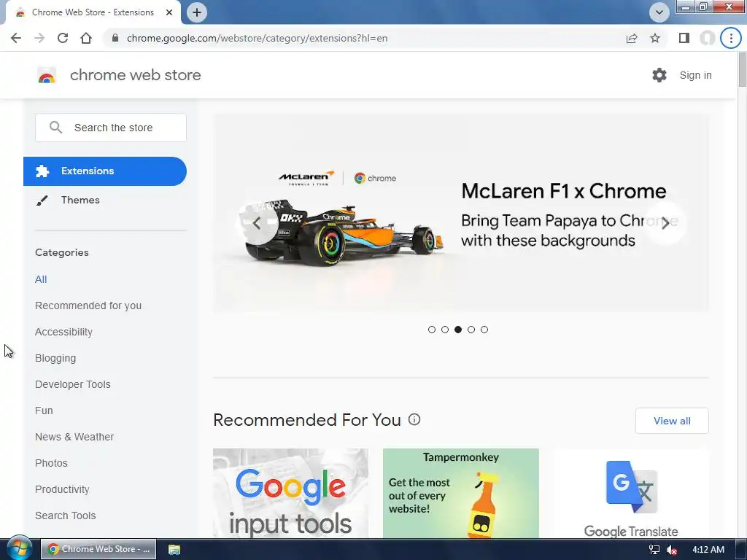
Task: Close the Chrome Web Store tab
Action: point(169,12)
